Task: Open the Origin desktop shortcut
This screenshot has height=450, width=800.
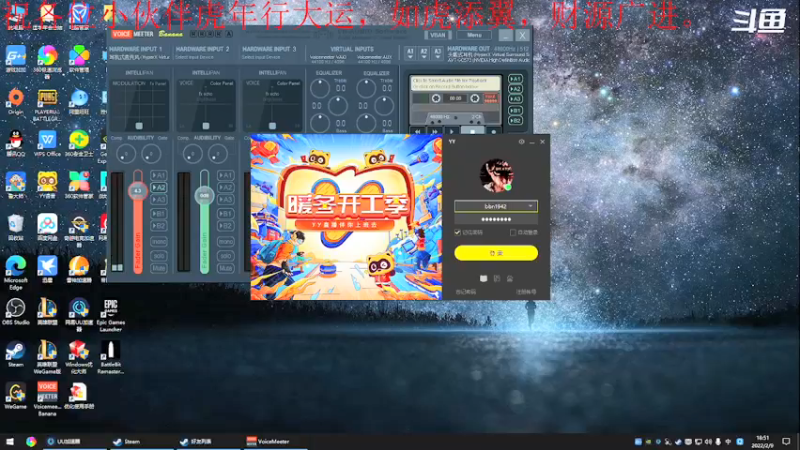Action: point(16,102)
